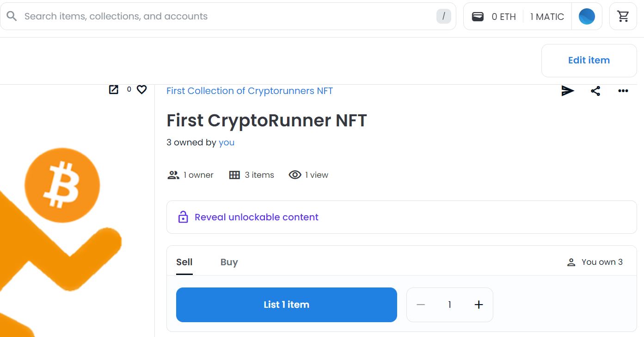
Task: Share this NFT item
Action: tap(595, 91)
